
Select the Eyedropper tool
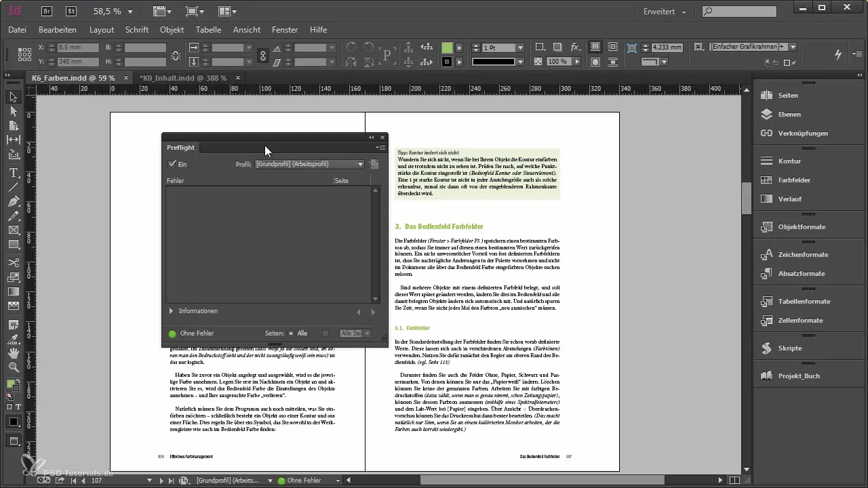coord(14,338)
